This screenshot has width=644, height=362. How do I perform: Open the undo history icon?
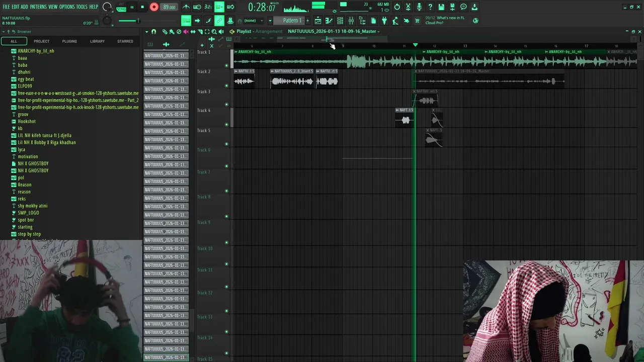point(397,7)
